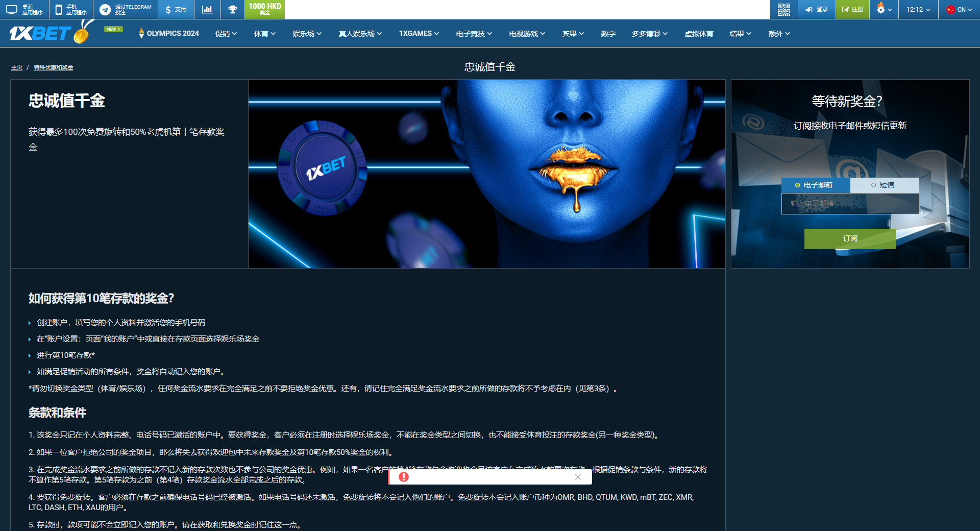Viewport: 980px width, 531px height.
Task: Click the 1000 HKD bonus button
Action: click(x=264, y=9)
